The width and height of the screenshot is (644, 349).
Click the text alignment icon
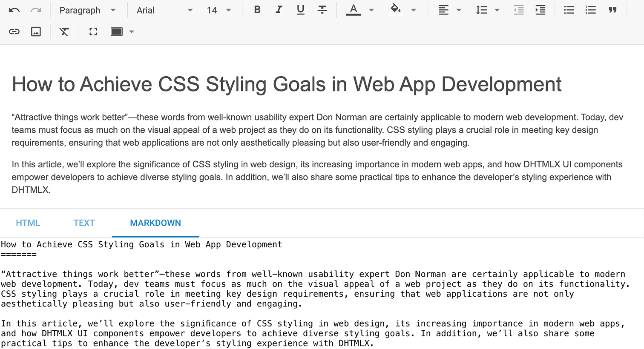pos(443,10)
